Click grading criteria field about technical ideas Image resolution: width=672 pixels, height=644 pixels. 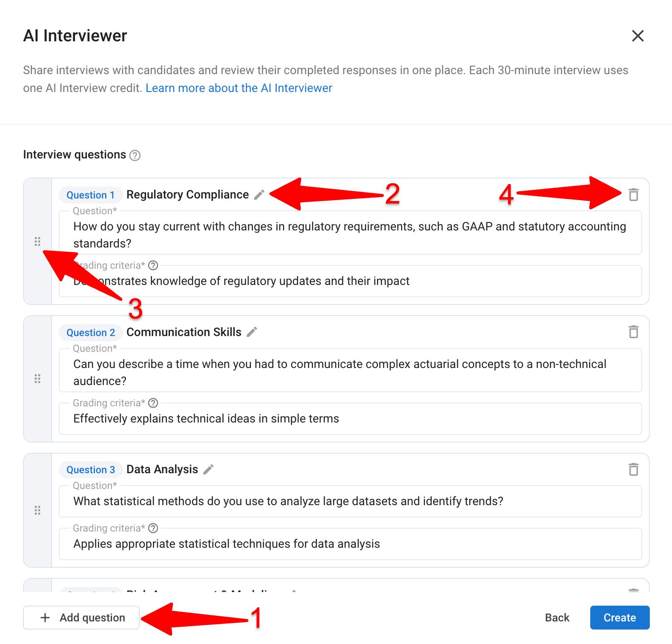(350, 419)
